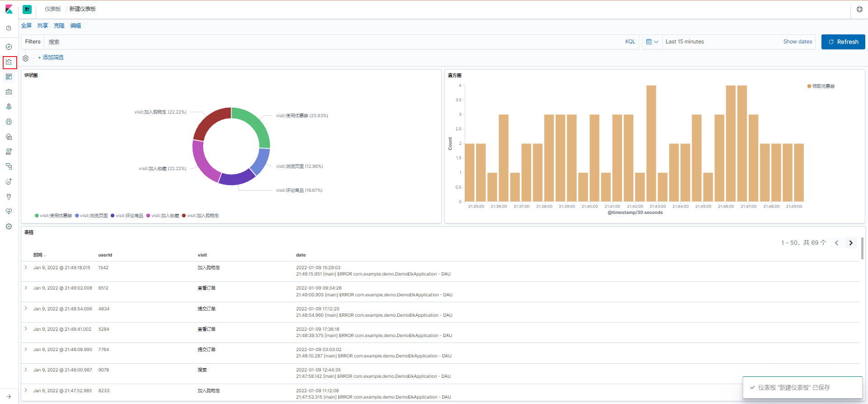Open Stack Monitoring heartbeat icon
The height and width of the screenshot is (404, 868).
[9, 211]
